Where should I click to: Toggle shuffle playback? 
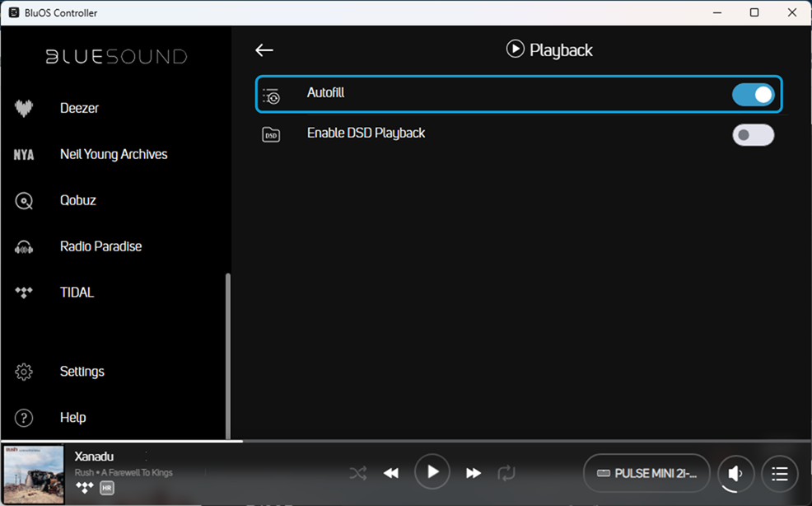click(x=358, y=473)
